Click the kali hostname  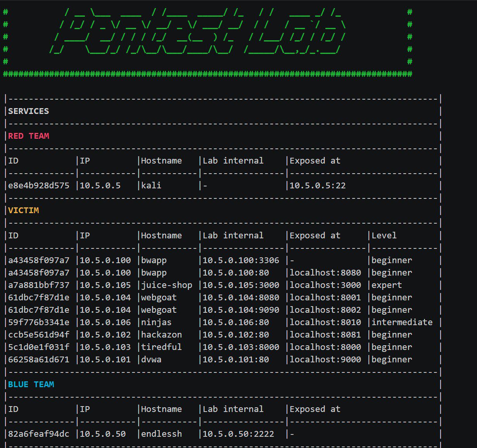pos(151,186)
